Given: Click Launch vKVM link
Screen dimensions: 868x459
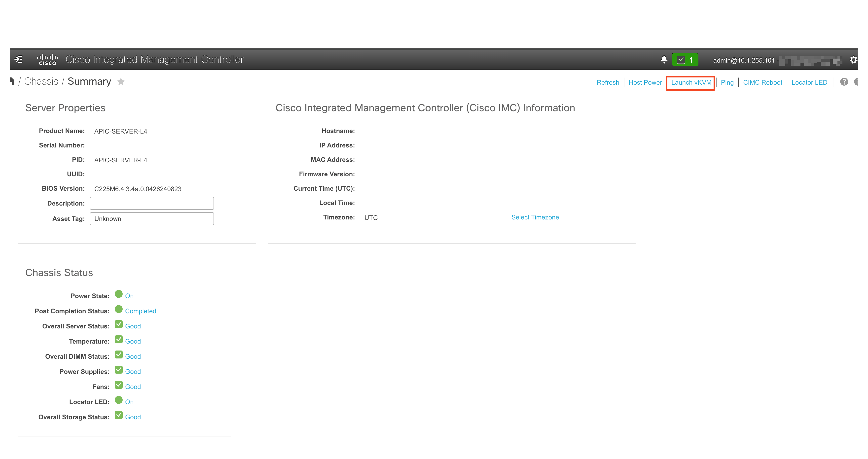Looking at the screenshot, I should 691,82.
